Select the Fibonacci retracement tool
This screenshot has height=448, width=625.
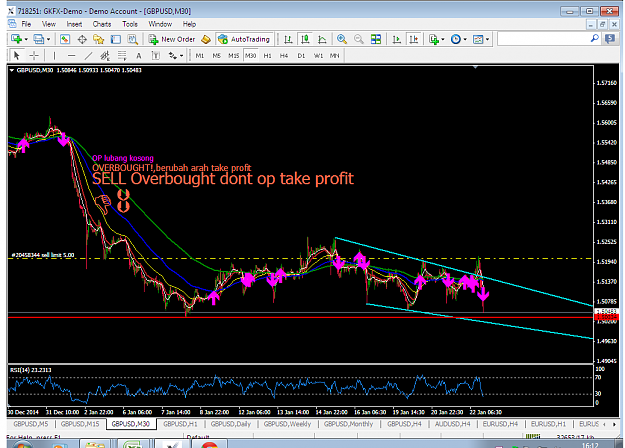click(x=122, y=55)
